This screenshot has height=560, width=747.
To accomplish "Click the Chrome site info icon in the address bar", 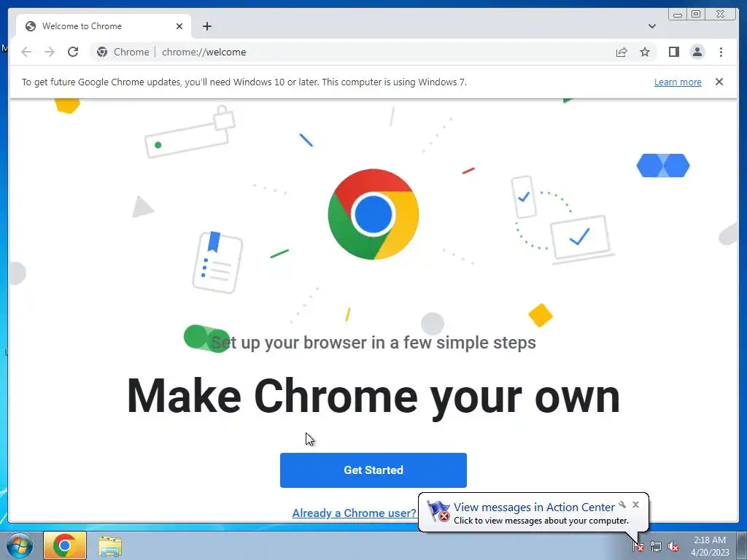I will pos(102,52).
